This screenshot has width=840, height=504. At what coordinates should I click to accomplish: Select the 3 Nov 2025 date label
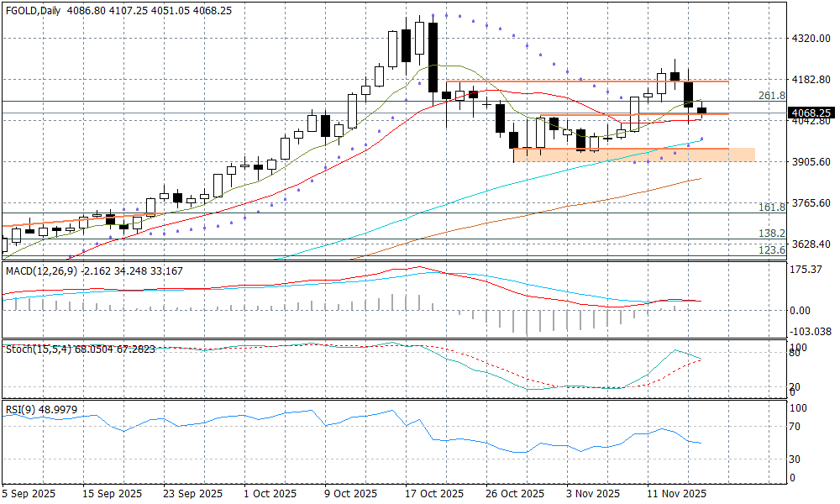point(593,493)
